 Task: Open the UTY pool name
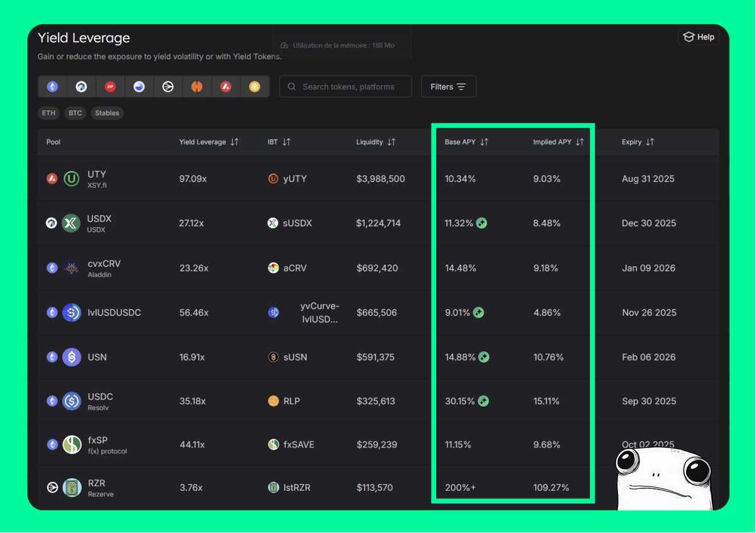[x=97, y=175]
